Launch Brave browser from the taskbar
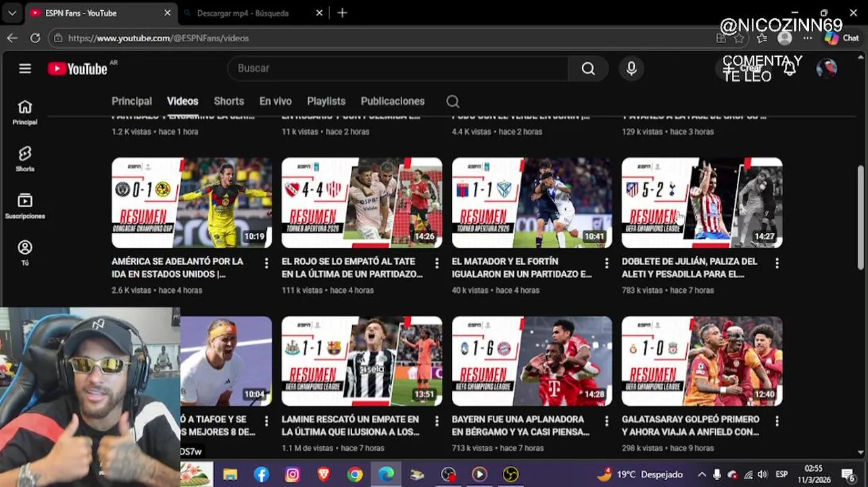This screenshot has width=868, height=487. (324, 475)
